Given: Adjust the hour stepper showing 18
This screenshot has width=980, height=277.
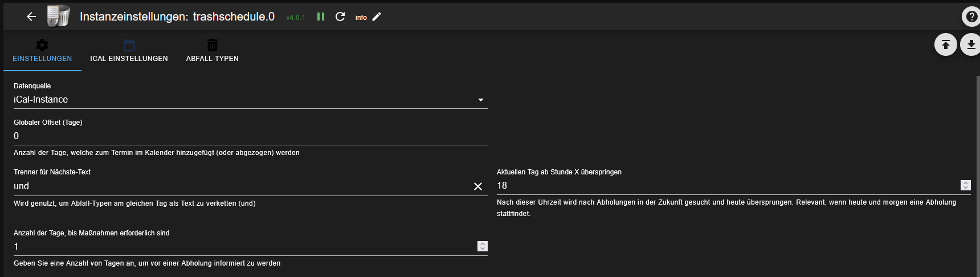Looking at the screenshot, I should click(x=965, y=185).
